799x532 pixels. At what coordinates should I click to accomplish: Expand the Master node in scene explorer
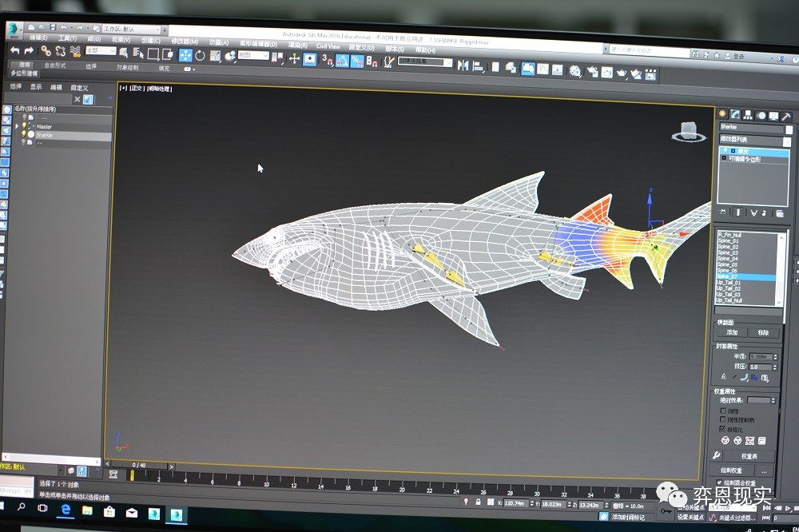[x=17, y=126]
